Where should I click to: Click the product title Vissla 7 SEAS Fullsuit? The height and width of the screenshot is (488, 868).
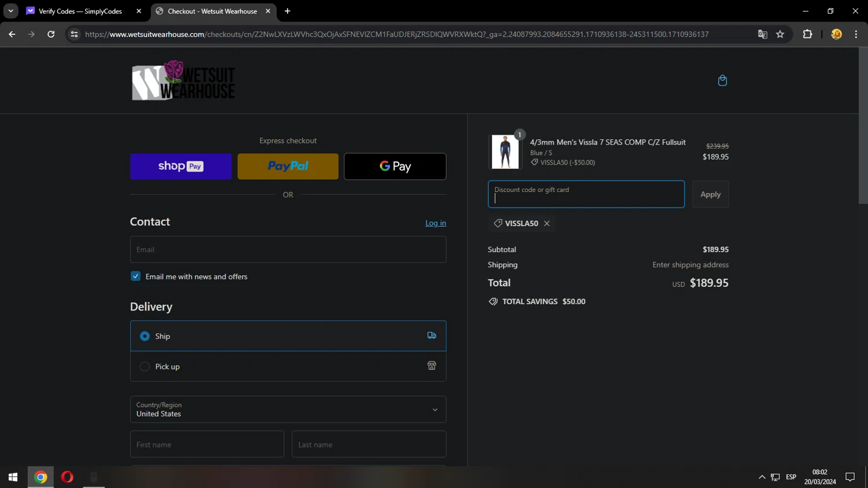608,142
